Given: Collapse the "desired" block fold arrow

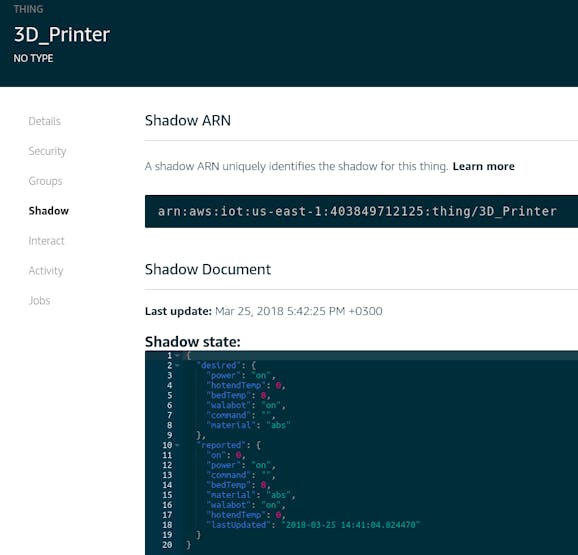Looking at the screenshot, I should [177, 366].
